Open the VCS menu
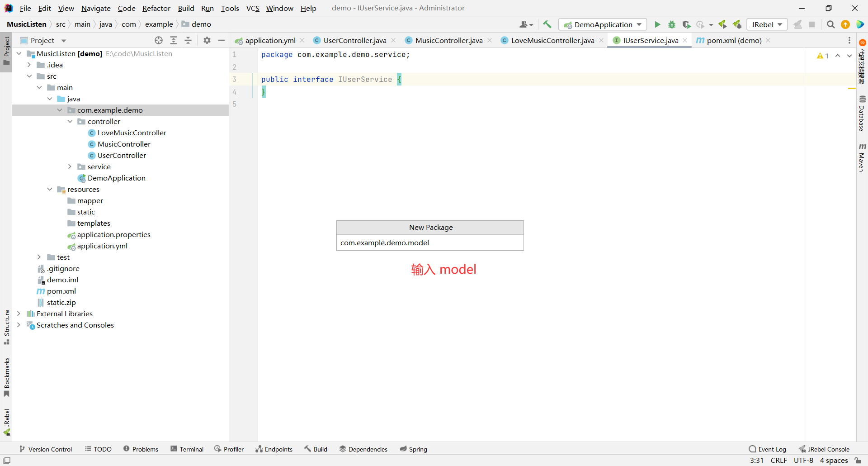Viewport: 868px width, 466px height. click(253, 8)
